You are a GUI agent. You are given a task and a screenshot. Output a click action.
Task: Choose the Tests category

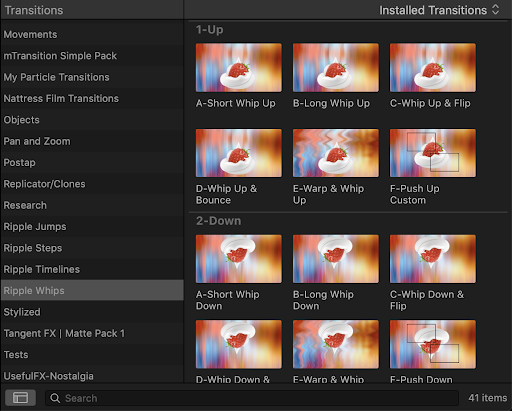92,354
